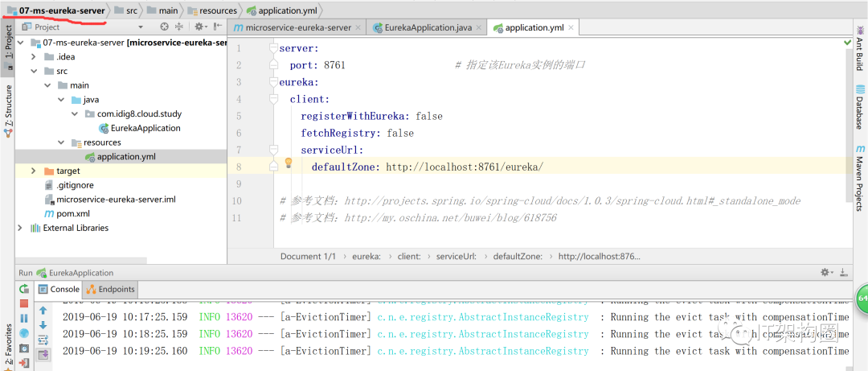The height and width of the screenshot is (371, 868).
Task: Expand the target folder
Action: [34, 171]
